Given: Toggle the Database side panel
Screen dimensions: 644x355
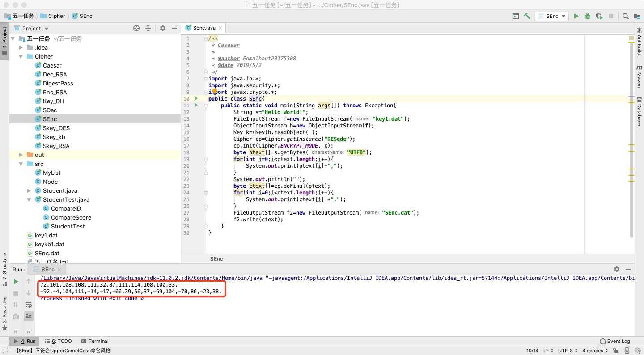Looking at the screenshot, I should (639, 111).
